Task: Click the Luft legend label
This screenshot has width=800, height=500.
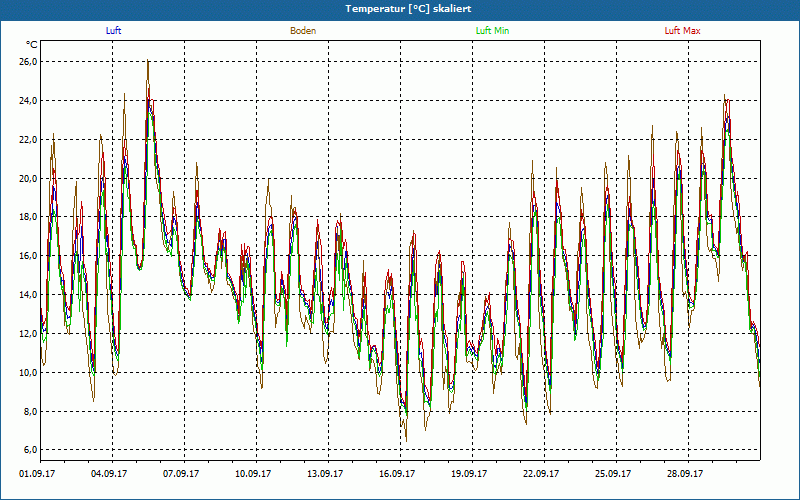Action: point(114,31)
